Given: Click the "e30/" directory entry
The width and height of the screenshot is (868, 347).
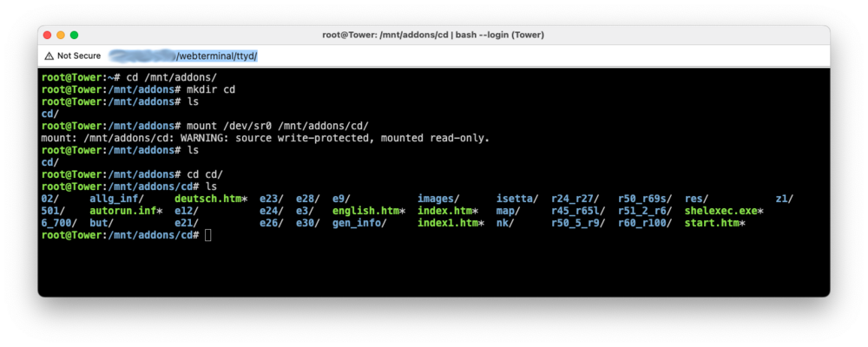Looking at the screenshot, I should pyautogui.click(x=308, y=223).
